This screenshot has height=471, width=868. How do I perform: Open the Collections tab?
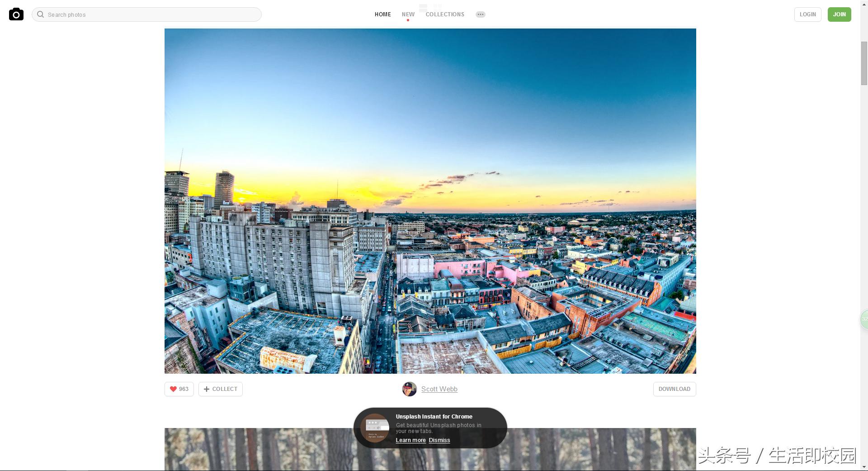(x=445, y=14)
